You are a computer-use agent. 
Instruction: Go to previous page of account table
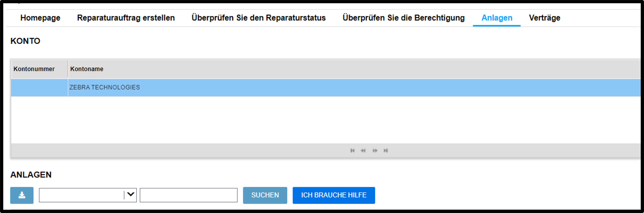[363, 150]
